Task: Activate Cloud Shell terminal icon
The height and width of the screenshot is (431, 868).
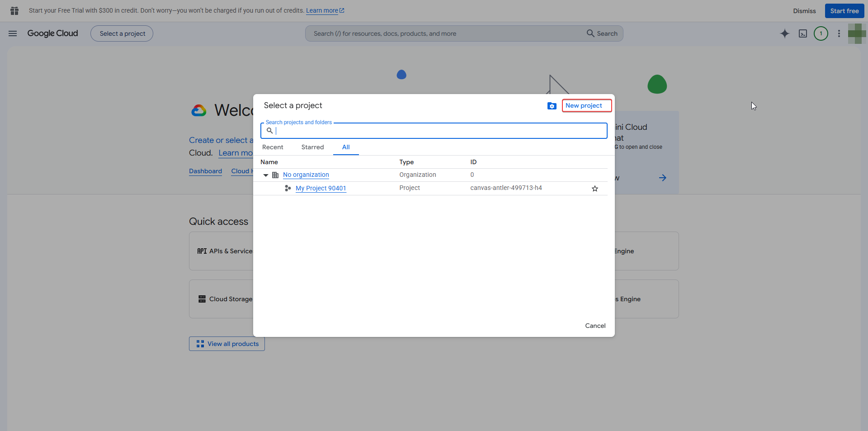Action: (803, 33)
